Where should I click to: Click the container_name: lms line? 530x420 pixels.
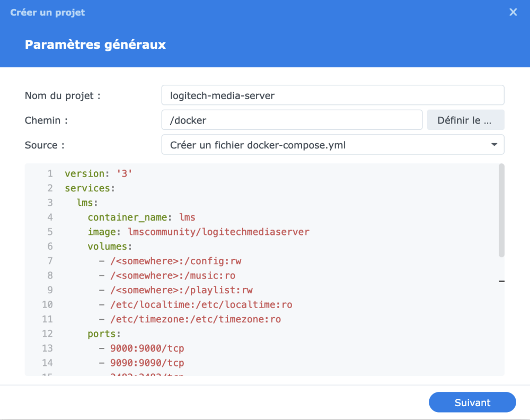142,217
